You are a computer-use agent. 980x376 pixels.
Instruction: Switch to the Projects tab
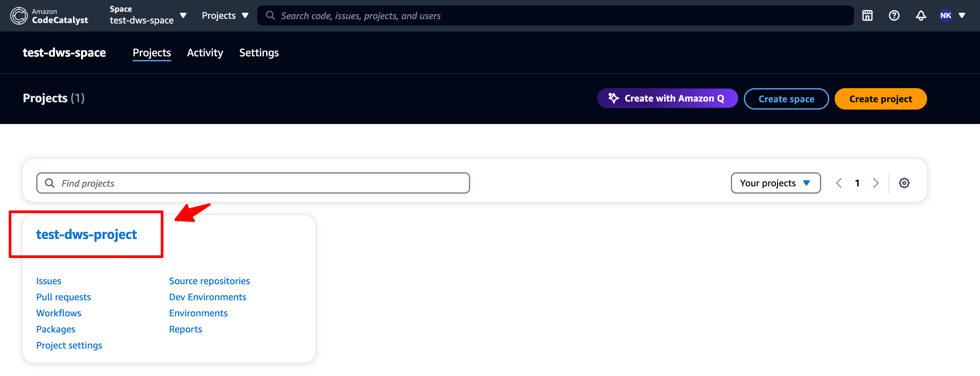point(152,53)
